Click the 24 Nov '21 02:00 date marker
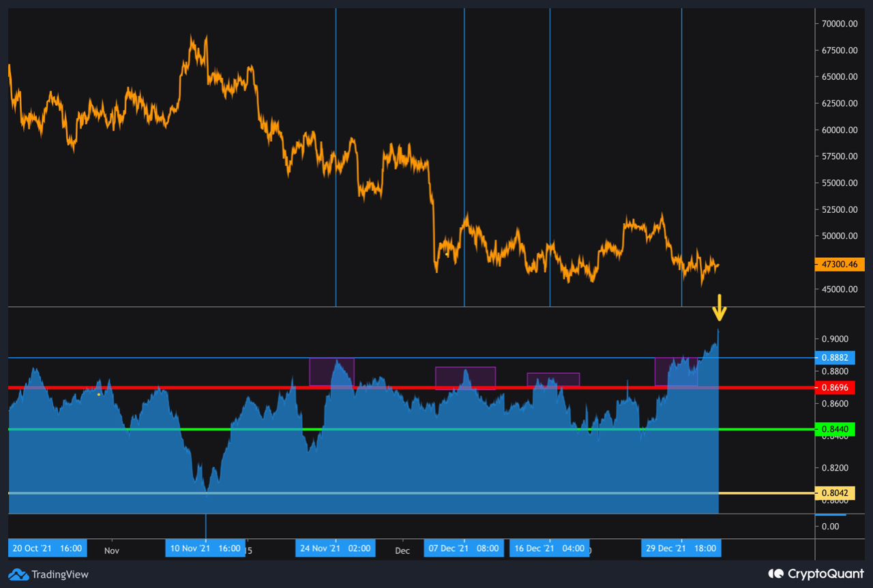This screenshot has height=588, width=873. (335, 548)
